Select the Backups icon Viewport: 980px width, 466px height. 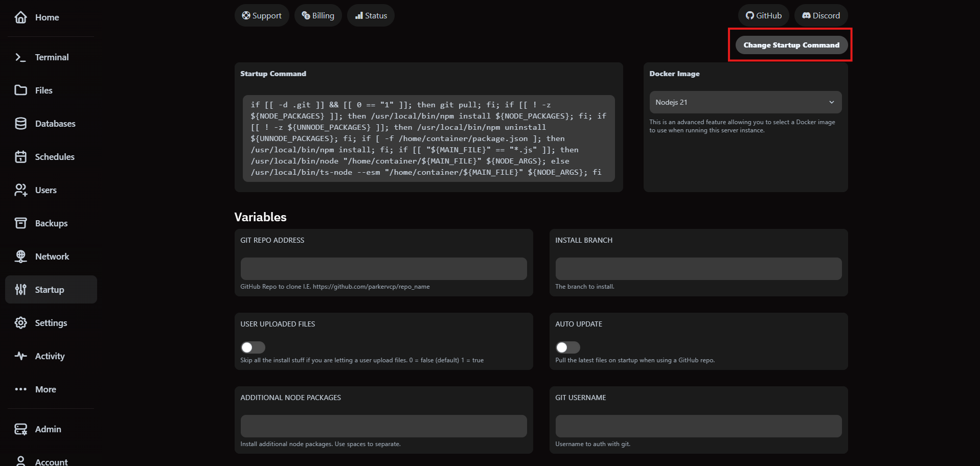(20, 223)
